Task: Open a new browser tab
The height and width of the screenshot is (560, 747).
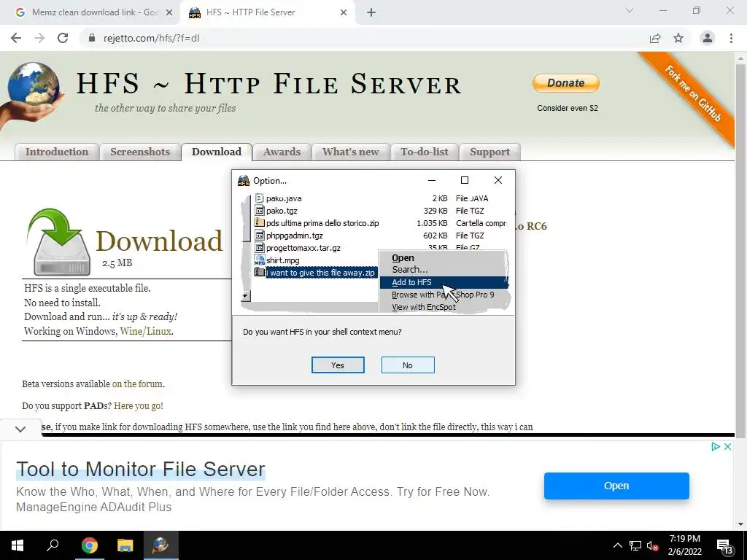Action: [x=371, y=13]
